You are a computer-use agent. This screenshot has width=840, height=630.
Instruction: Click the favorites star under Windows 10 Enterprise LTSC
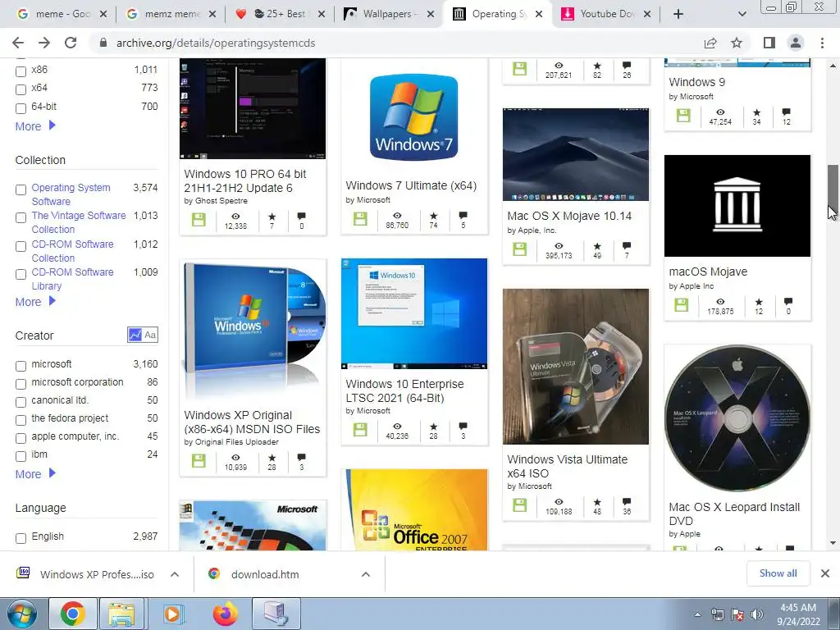coord(433,427)
